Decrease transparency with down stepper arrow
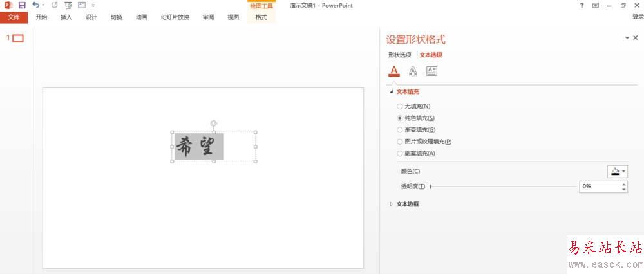This screenshot has height=274, width=644. pos(624,190)
